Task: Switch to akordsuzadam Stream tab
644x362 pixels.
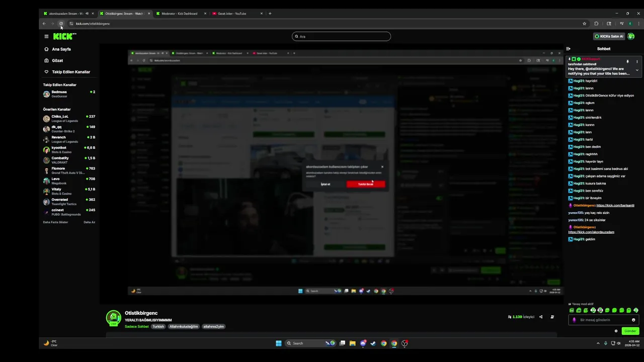Action: [x=66, y=14]
